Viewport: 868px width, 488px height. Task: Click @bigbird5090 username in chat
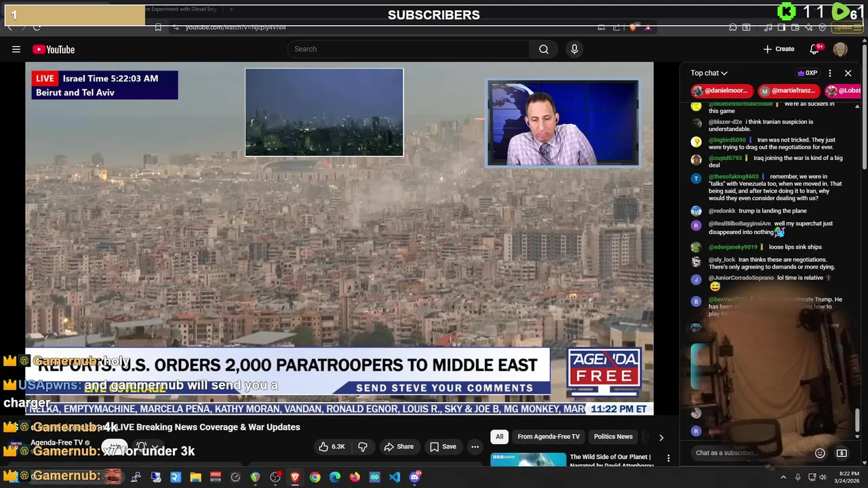[727, 140]
